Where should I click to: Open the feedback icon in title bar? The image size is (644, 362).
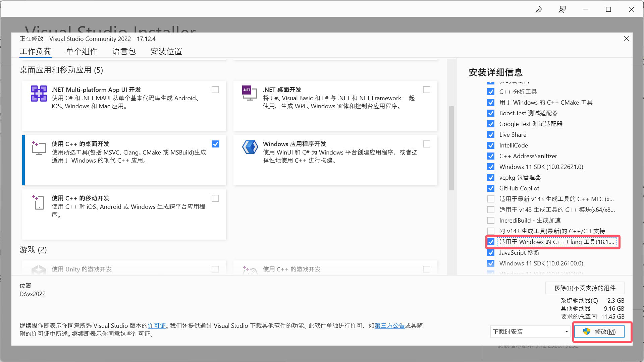coord(562,9)
